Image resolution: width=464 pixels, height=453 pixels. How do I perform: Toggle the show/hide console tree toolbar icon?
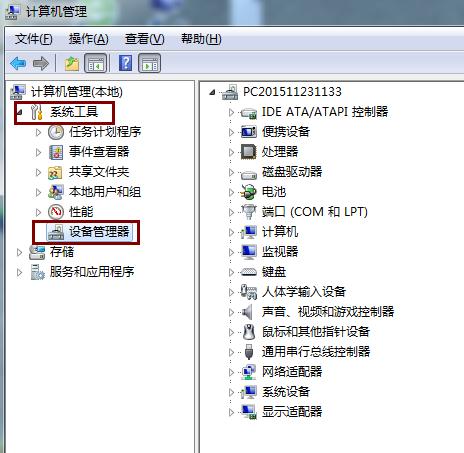point(96,63)
